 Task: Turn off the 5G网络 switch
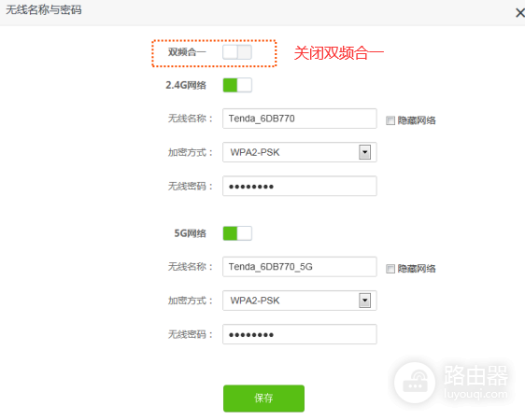(237, 233)
